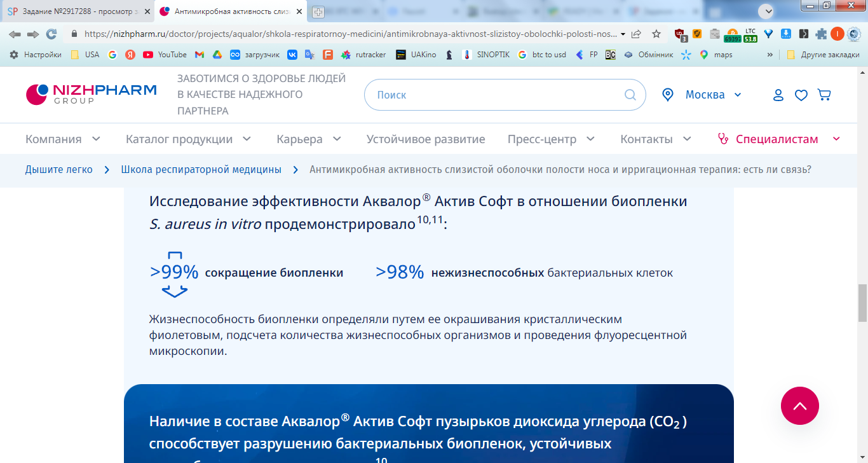The width and height of the screenshot is (868, 463).
Task: Click the page vertical scrollbar thumb
Action: point(862,303)
